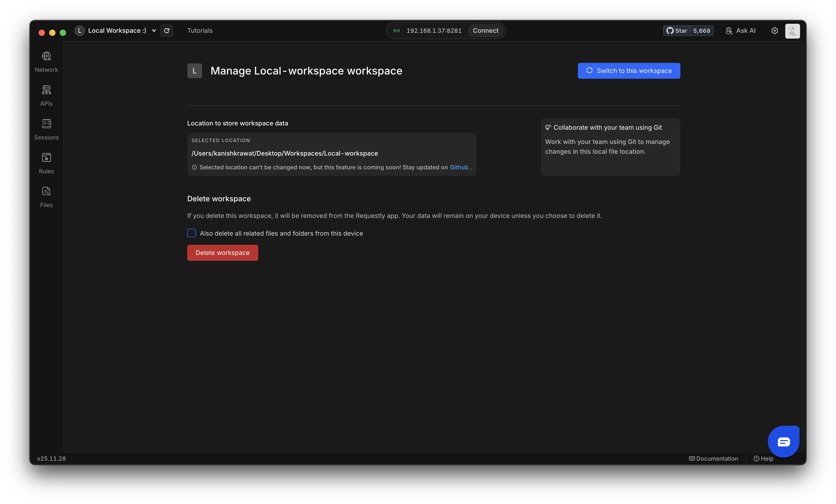The height and width of the screenshot is (504, 836).
Task: Connect to 192.168.1.37:8281
Action: (x=486, y=31)
